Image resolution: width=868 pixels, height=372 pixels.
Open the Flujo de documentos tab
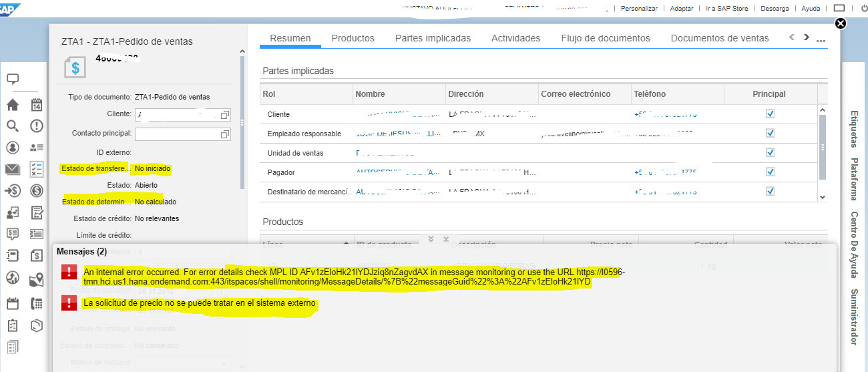605,38
